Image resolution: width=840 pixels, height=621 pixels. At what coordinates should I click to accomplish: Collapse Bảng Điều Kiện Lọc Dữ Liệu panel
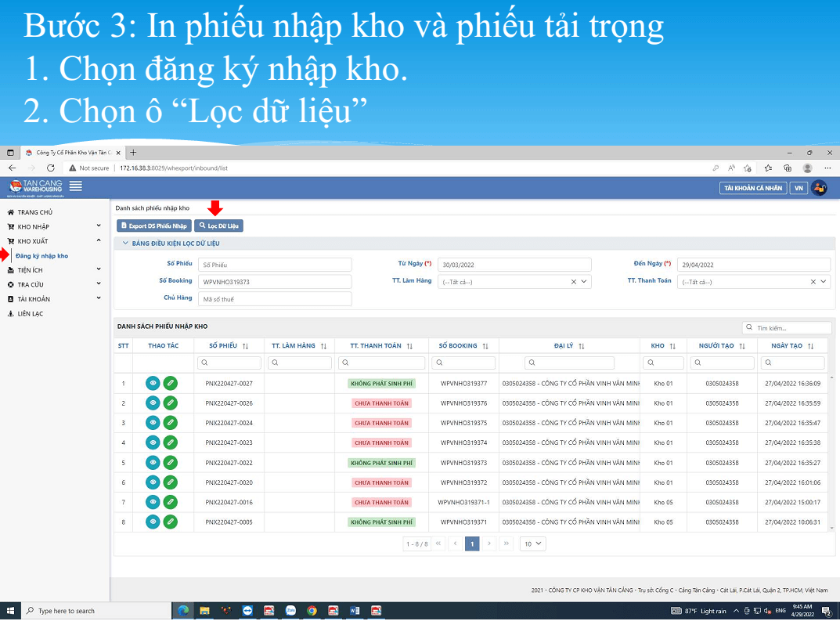(125, 244)
